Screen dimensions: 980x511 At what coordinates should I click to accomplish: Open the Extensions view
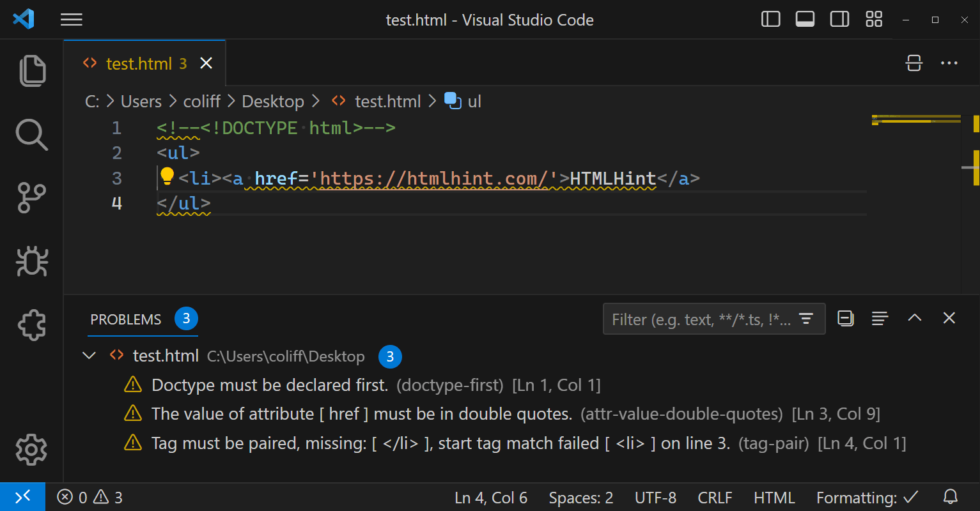point(31,325)
